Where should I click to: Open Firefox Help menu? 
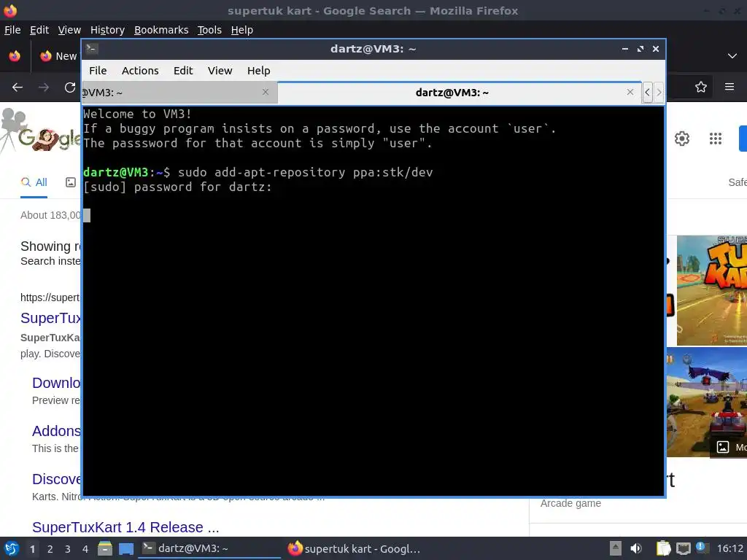click(x=242, y=30)
